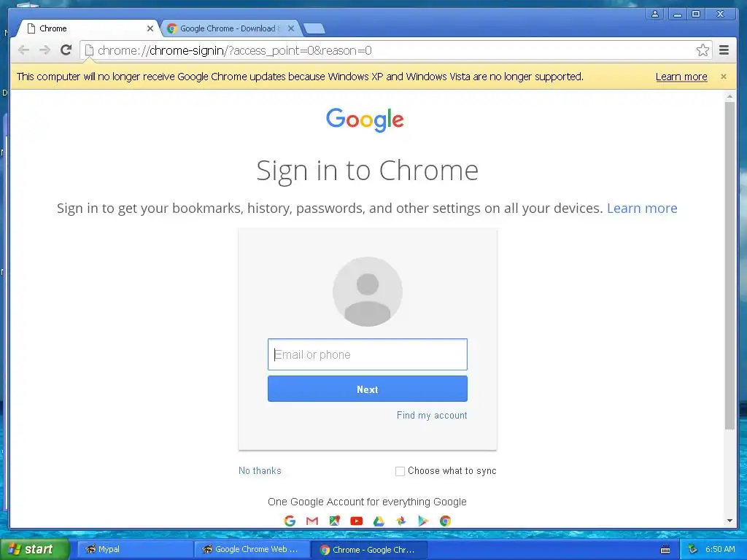Click the Chrome service icon
This screenshot has height=560, width=747.
[446, 521]
